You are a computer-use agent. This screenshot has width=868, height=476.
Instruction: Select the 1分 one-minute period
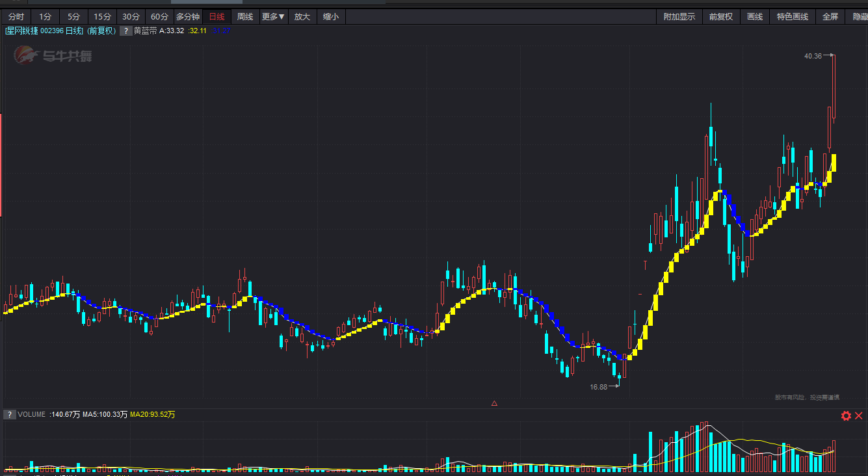point(45,17)
